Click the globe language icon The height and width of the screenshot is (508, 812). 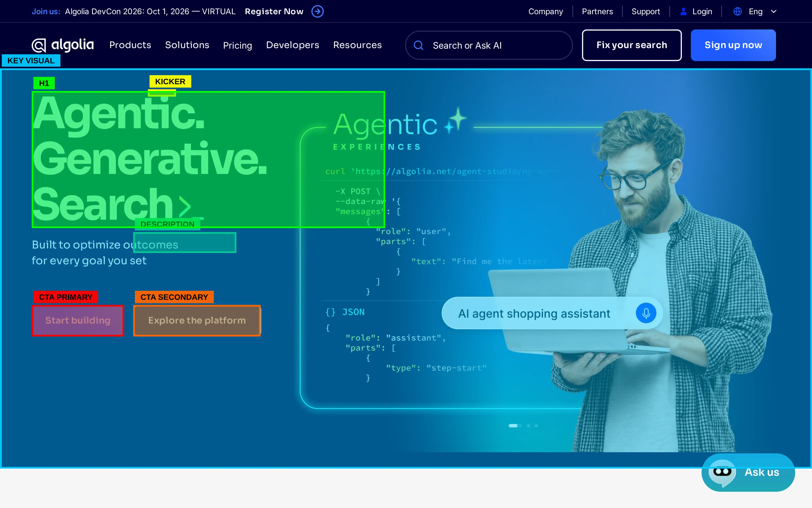click(x=738, y=11)
